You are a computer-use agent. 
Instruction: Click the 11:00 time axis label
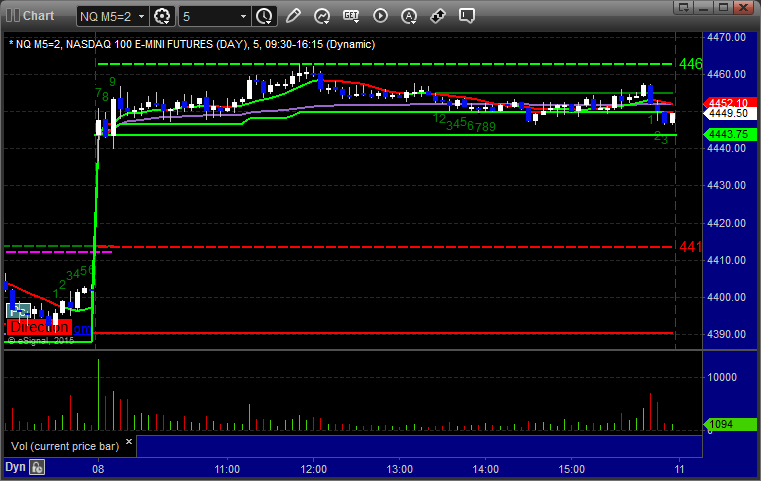tap(227, 469)
